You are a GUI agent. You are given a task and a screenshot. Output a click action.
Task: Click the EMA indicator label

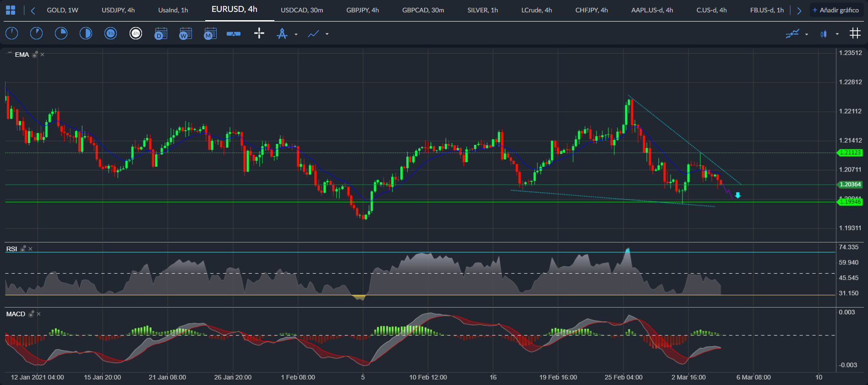pyautogui.click(x=22, y=55)
